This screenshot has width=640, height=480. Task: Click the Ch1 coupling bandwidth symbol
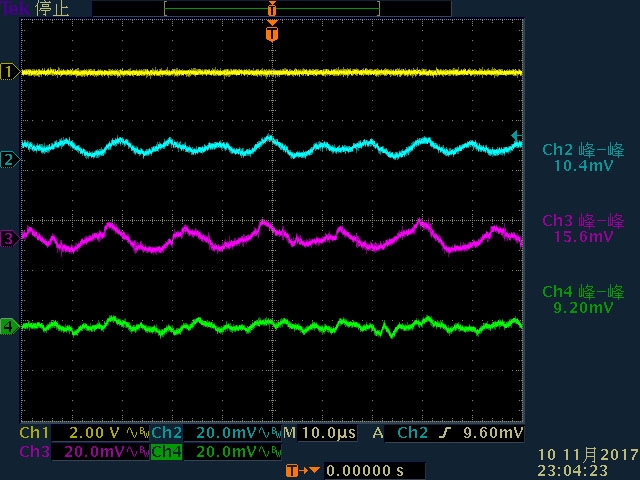pos(138,433)
